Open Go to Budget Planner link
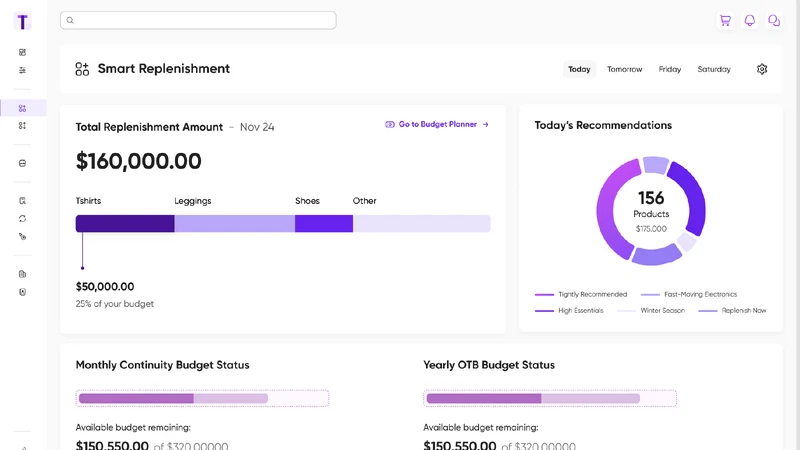The height and width of the screenshot is (450, 800). [437, 124]
